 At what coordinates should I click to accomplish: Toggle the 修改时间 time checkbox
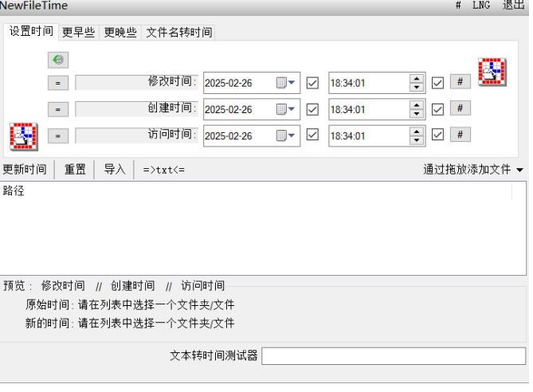(x=437, y=83)
